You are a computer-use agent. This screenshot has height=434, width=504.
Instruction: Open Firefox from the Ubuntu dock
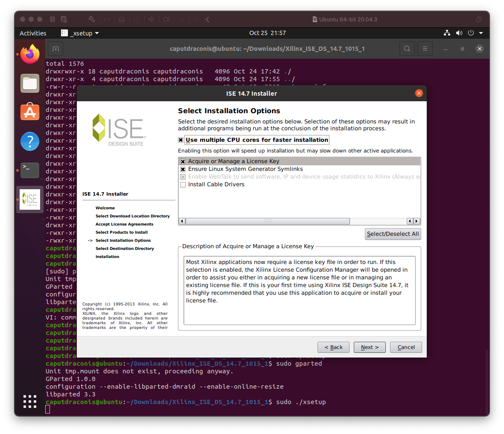click(30, 54)
